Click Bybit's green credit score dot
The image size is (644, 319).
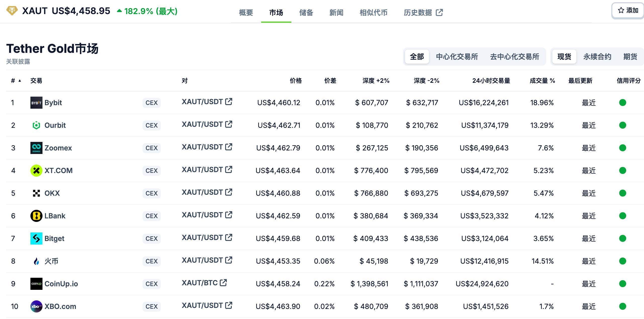coord(623,102)
